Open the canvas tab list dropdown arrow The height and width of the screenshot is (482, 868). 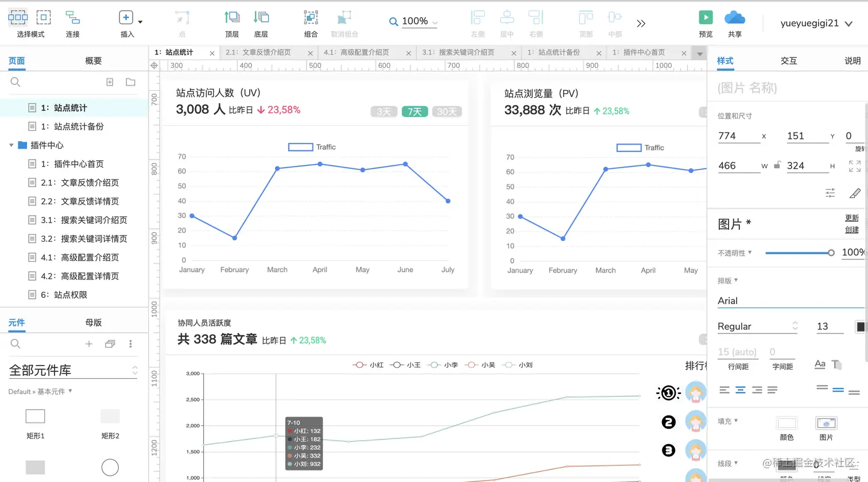(699, 53)
